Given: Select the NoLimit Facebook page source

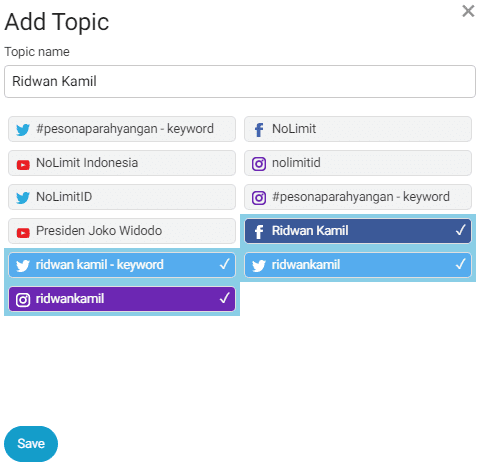Looking at the screenshot, I should (x=358, y=129).
